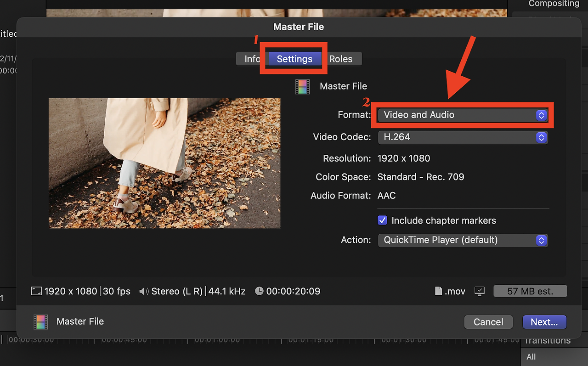The image size is (588, 366).
Task: Click the frame size icon before 1920 x 1080
Action: point(36,291)
